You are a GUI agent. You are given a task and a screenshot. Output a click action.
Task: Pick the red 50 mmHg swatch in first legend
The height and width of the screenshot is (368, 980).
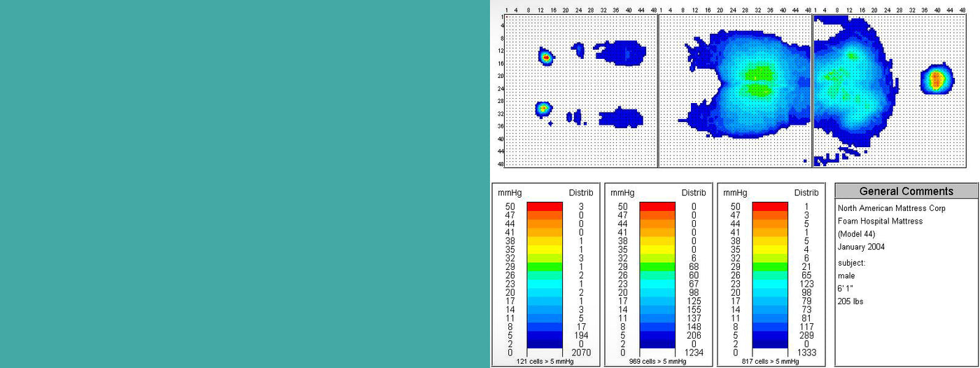[x=544, y=206]
